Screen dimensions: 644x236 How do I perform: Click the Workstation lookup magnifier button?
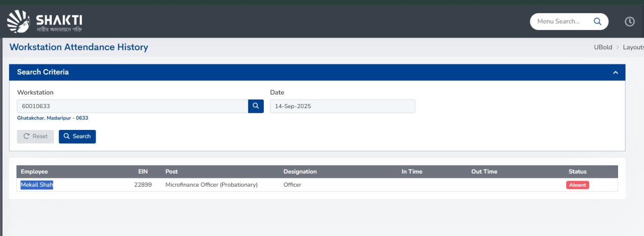[256, 106]
